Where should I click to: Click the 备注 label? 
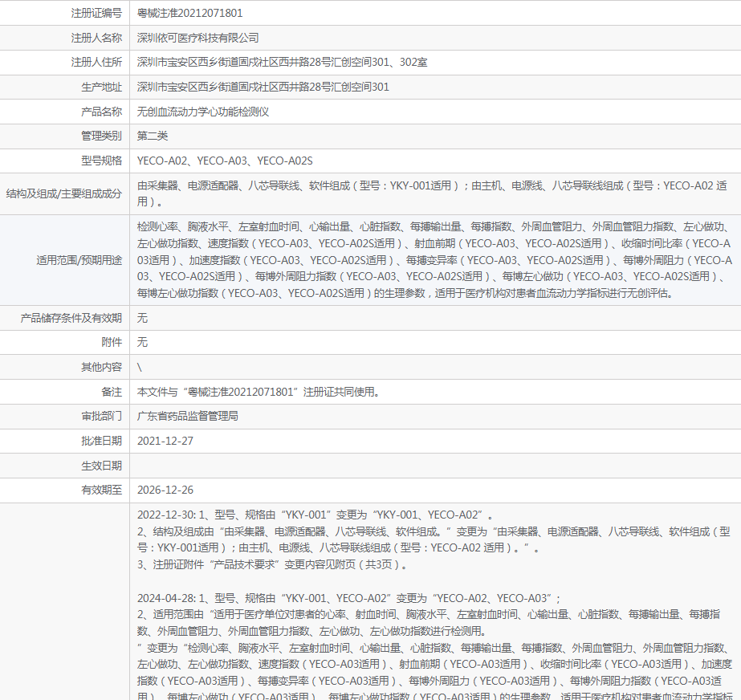pos(112,392)
